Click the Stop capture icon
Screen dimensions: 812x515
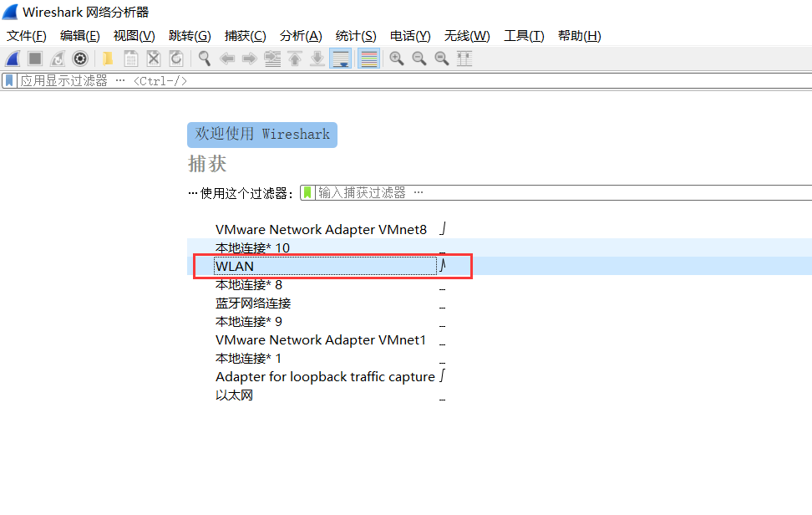pos(33,58)
